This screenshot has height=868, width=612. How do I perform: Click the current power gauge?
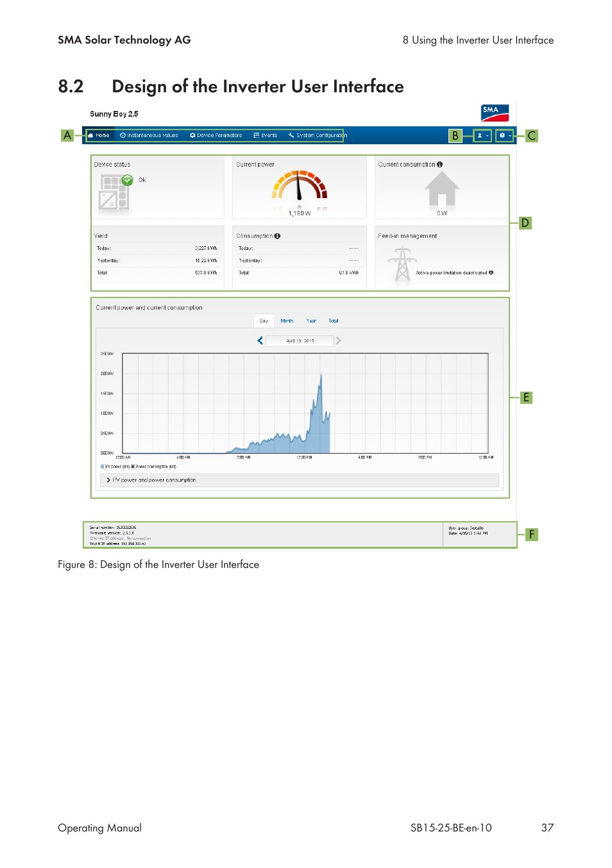[x=300, y=185]
